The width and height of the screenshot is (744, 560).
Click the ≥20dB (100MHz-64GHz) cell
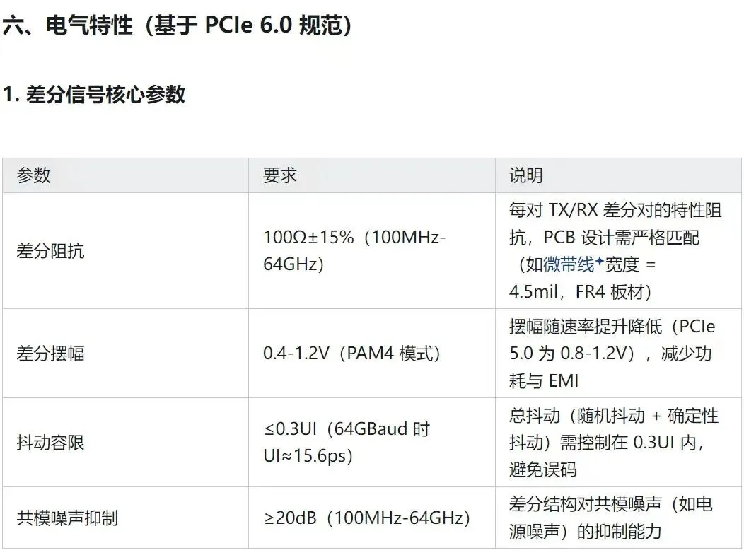[x=367, y=518]
